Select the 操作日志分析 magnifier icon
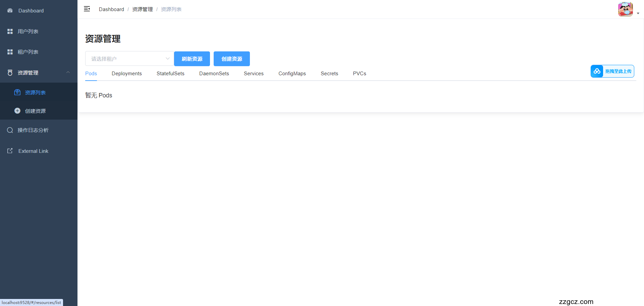Viewport: 644px width, 306px height. pos(9,130)
